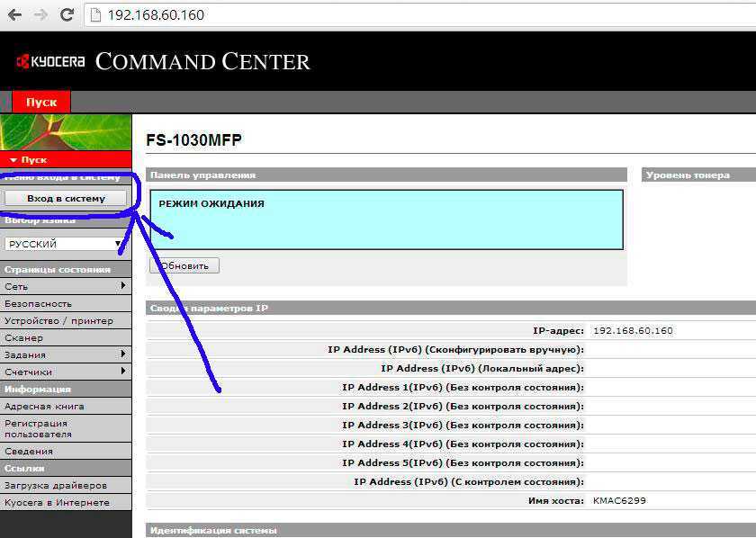The height and width of the screenshot is (538, 756).
Task: Click the page icon in the address bar
Action: pyautogui.click(x=95, y=15)
